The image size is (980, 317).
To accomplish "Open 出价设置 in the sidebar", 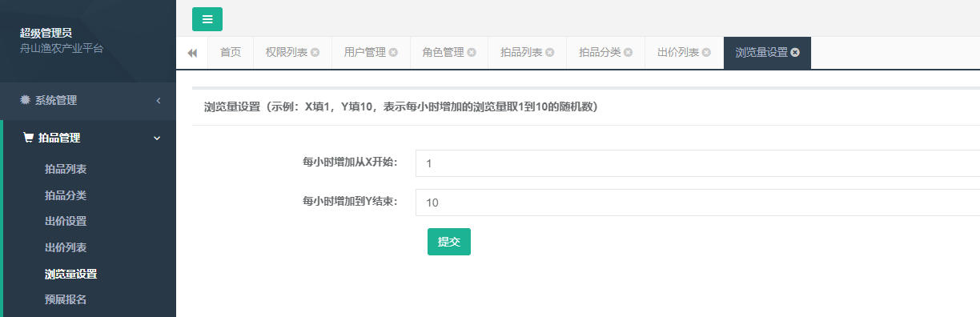I will pos(66,221).
